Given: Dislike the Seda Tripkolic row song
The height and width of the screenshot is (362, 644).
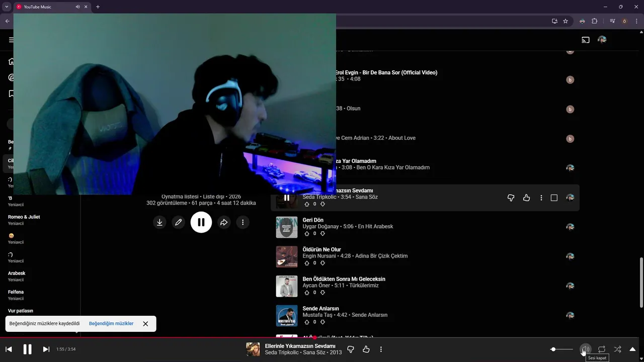Looking at the screenshot, I should tap(511, 198).
